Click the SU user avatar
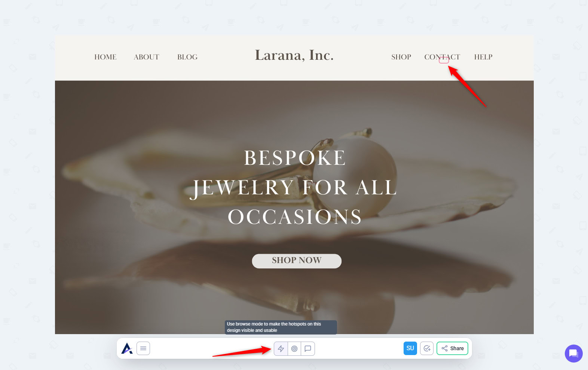588x370 pixels. pos(410,348)
